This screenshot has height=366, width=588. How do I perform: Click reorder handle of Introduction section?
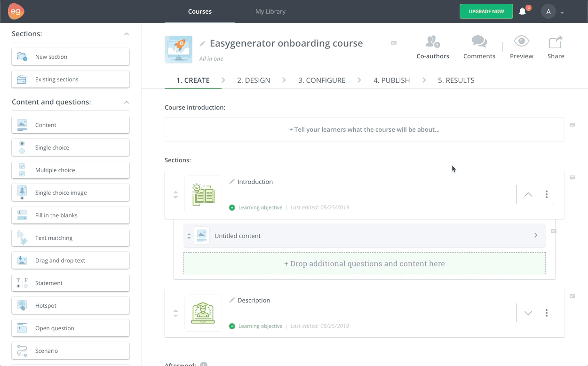175,194
